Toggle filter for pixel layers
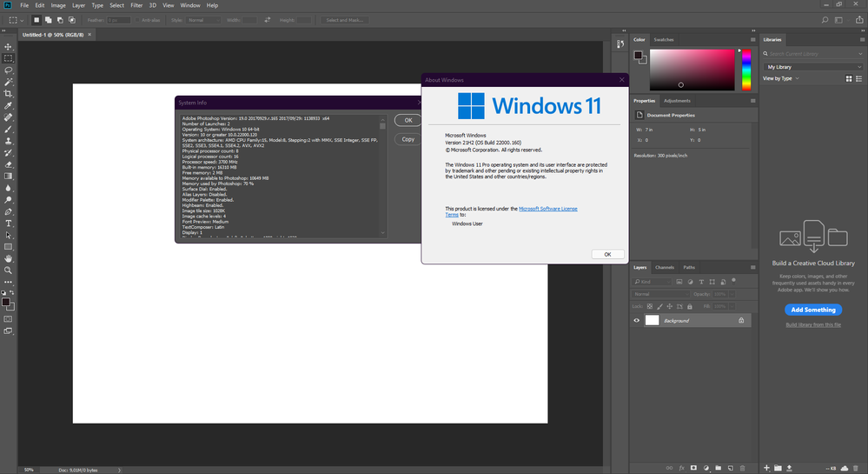 (x=679, y=282)
